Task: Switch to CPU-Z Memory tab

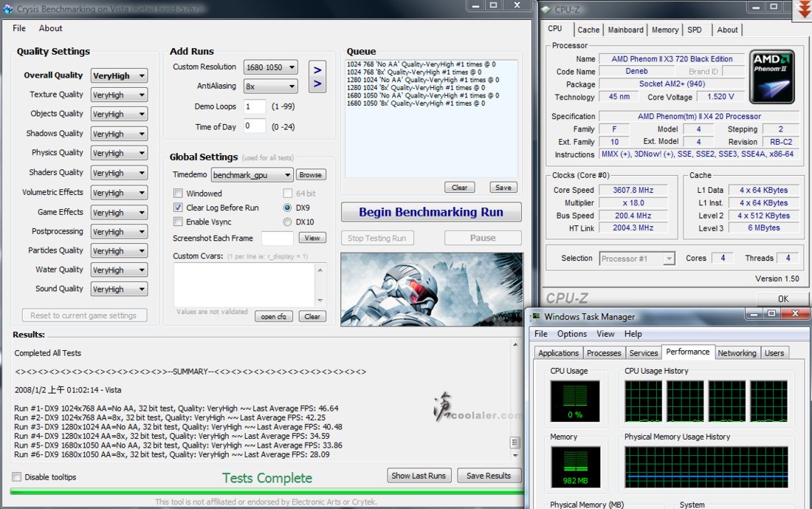Action: click(665, 30)
